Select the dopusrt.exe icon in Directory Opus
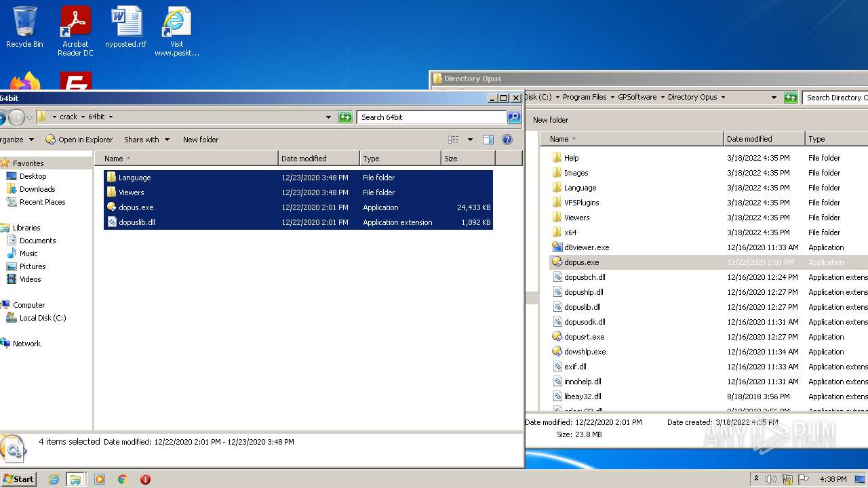 point(557,337)
